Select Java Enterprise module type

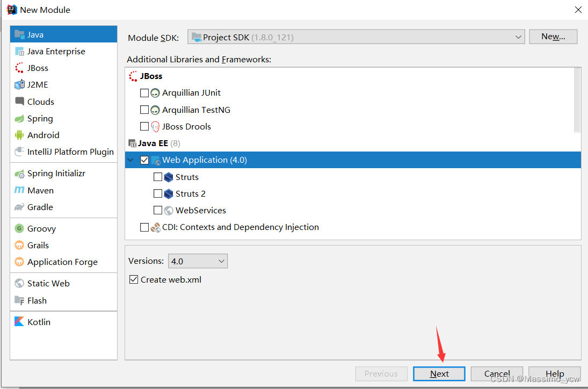64,52
